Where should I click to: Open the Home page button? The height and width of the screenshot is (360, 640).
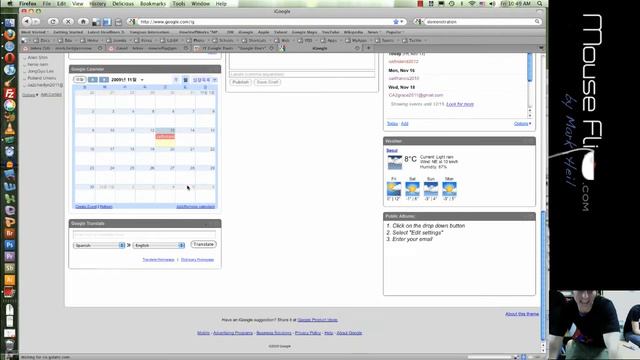tap(83, 21)
